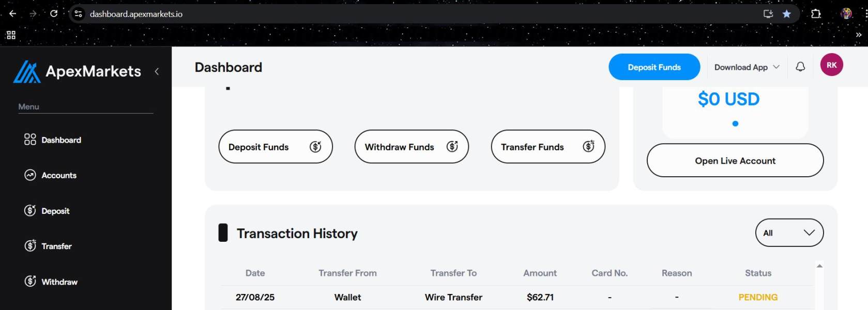Image resolution: width=868 pixels, height=310 pixels.
Task: Click the Withdraw Funds pill button
Action: pyautogui.click(x=411, y=147)
